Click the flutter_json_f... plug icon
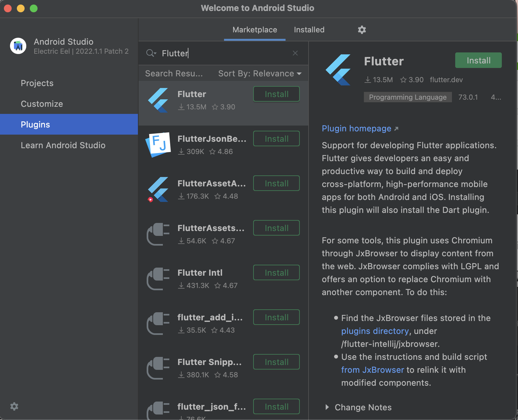518x420 pixels. (158, 410)
